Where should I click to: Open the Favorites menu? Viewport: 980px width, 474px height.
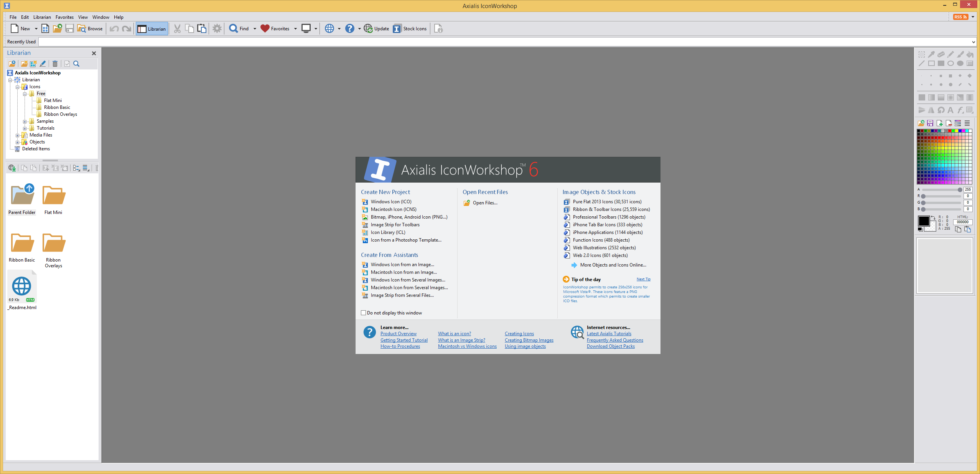pos(64,17)
